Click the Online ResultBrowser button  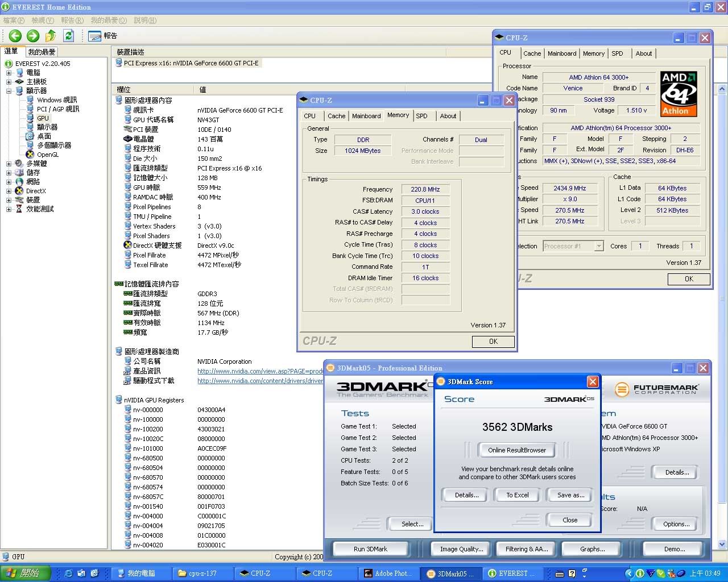[x=516, y=450]
